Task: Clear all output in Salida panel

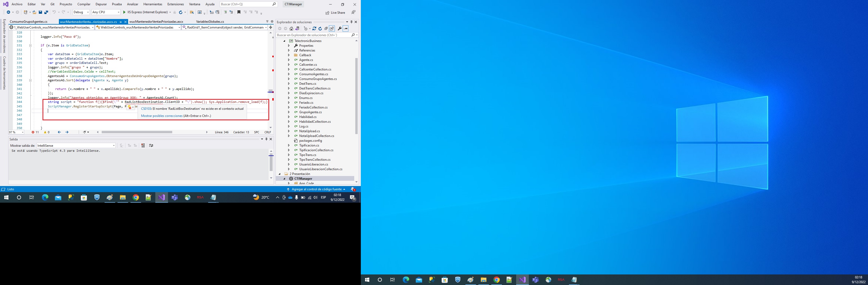Action: pos(143,146)
